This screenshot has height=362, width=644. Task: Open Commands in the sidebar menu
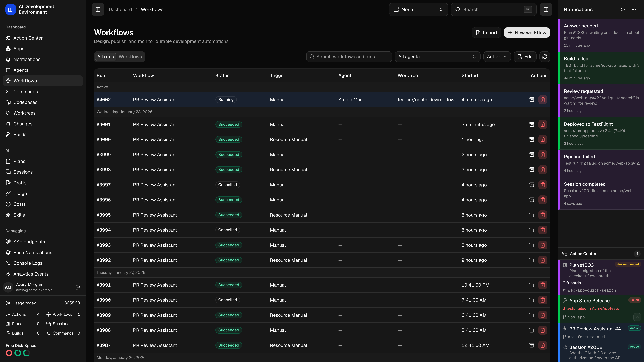[x=43, y=92]
